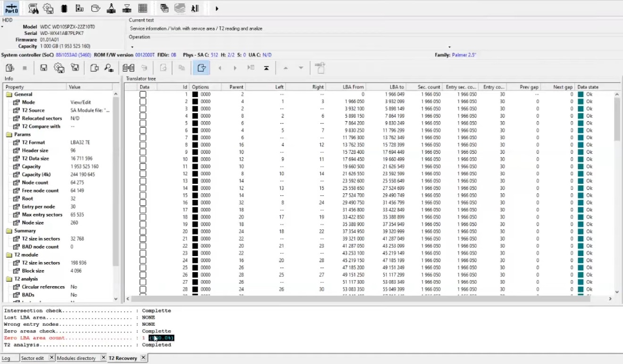Tick the Data checkbox for node Id 24
This screenshot has width=623, height=364.
point(143,260)
